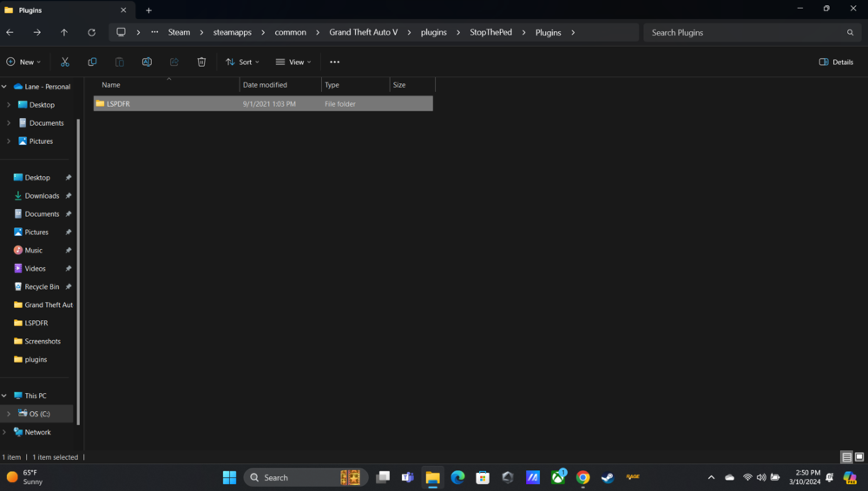Click the Cut scissors icon
The height and width of the screenshot is (491, 868).
[65, 62]
